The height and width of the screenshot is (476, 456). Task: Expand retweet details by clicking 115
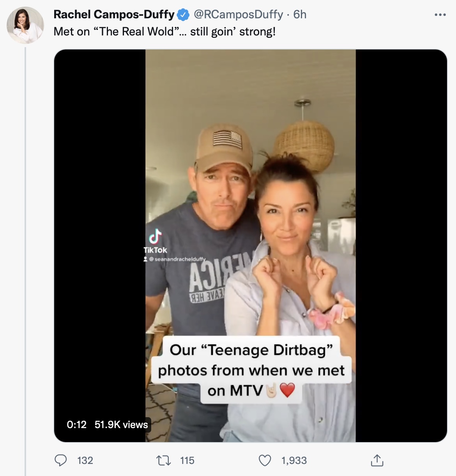186,461
